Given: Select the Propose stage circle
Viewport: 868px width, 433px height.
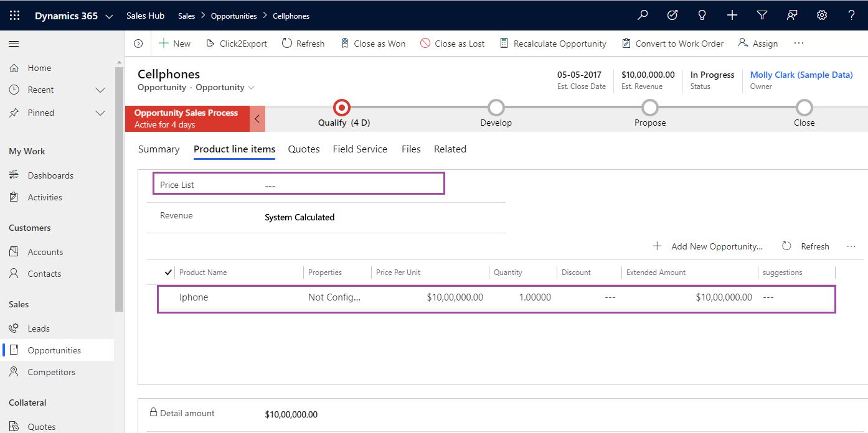Looking at the screenshot, I should [x=650, y=108].
